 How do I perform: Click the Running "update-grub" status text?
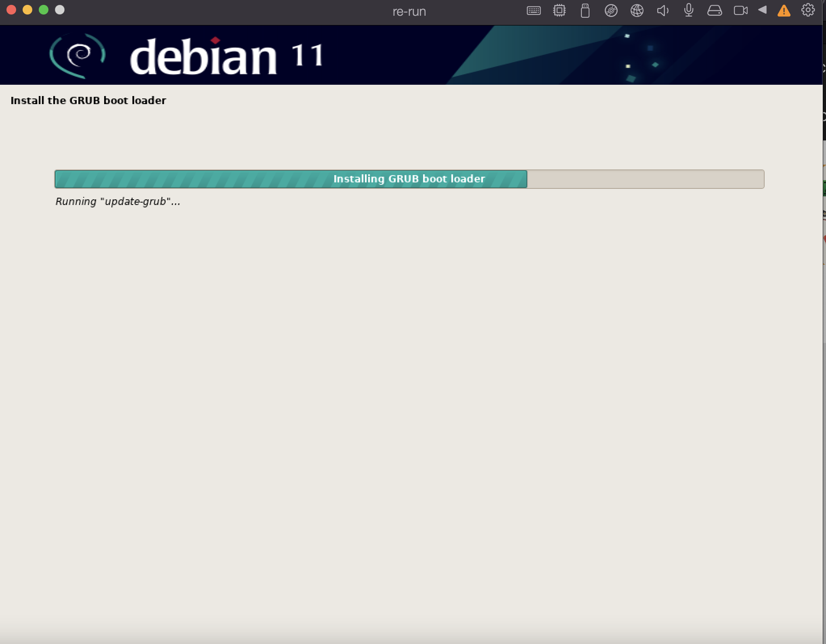tap(118, 201)
